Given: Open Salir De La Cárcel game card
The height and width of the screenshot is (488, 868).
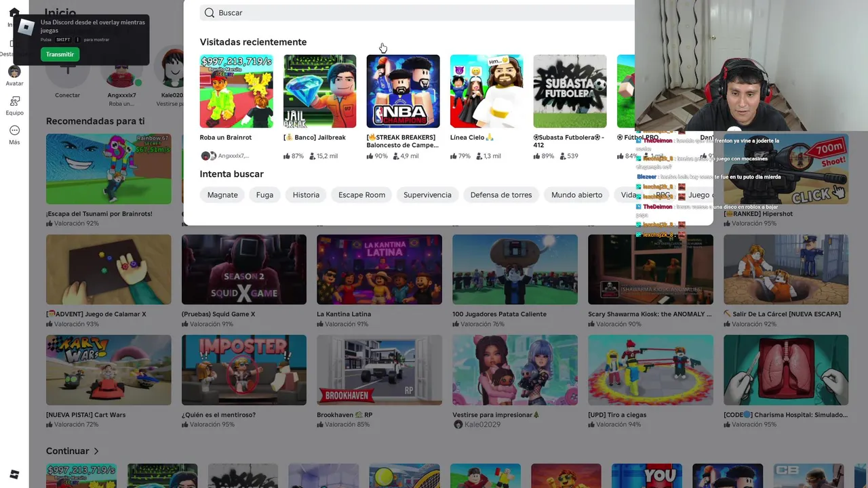Looking at the screenshot, I should tap(785, 270).
